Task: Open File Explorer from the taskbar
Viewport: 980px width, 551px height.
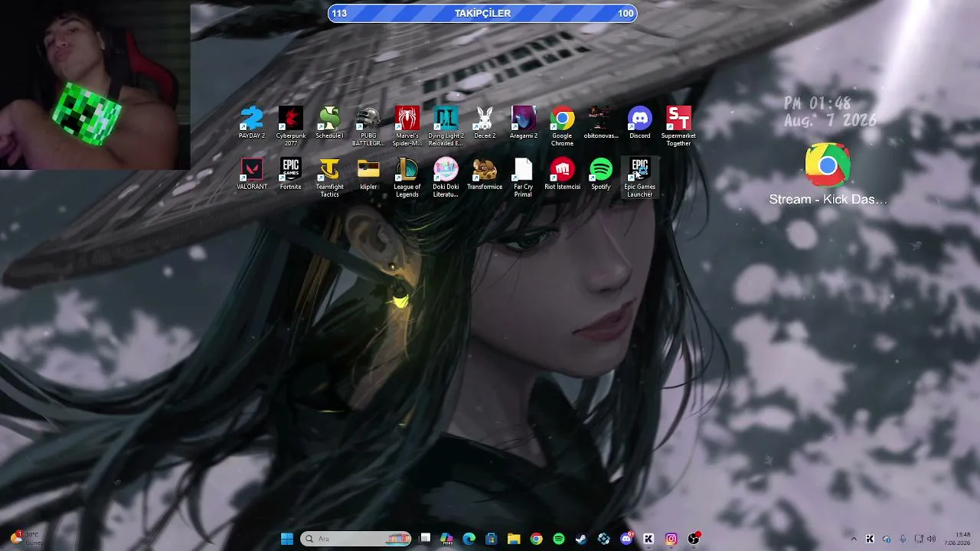Action: pos(514,539)
